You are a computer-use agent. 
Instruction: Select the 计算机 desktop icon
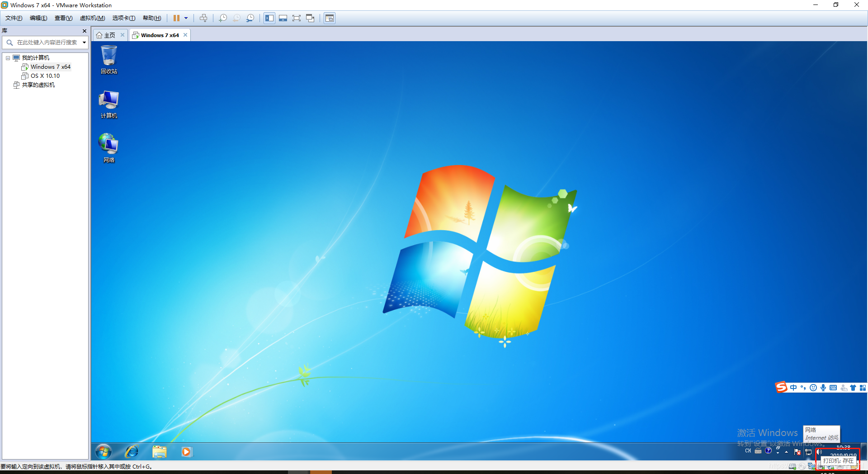click(x=109, y=104)
